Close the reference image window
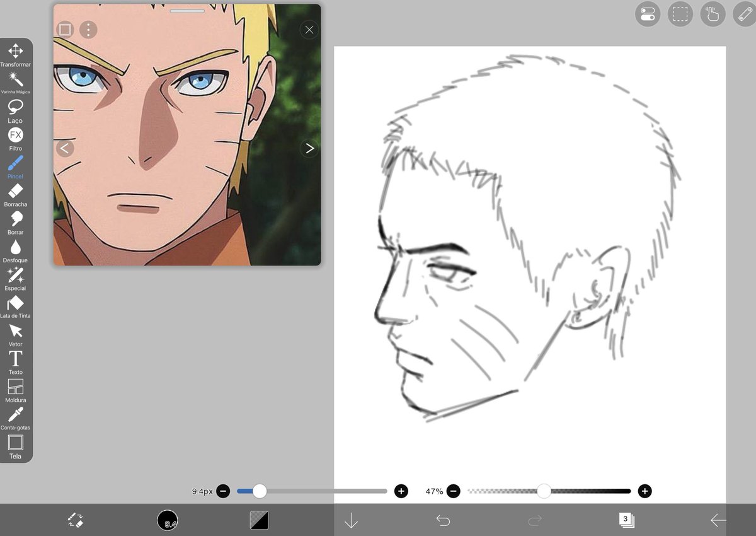 click(309, 30)
